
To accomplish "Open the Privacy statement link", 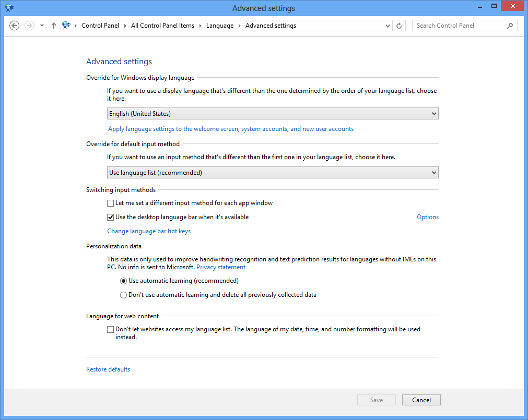I will pos(221,267).
